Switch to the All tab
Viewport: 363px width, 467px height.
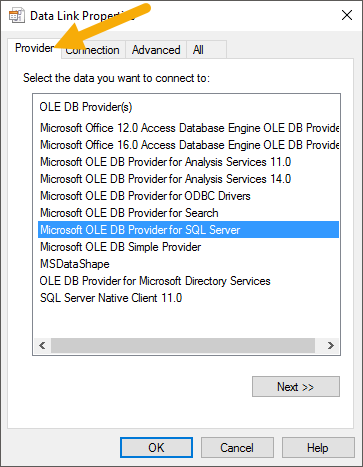coord(207,50)
